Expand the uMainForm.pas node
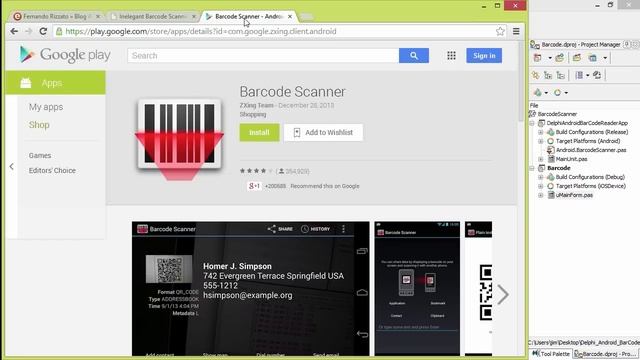Viewport: 640px width, 360px height. coord(540,195)
